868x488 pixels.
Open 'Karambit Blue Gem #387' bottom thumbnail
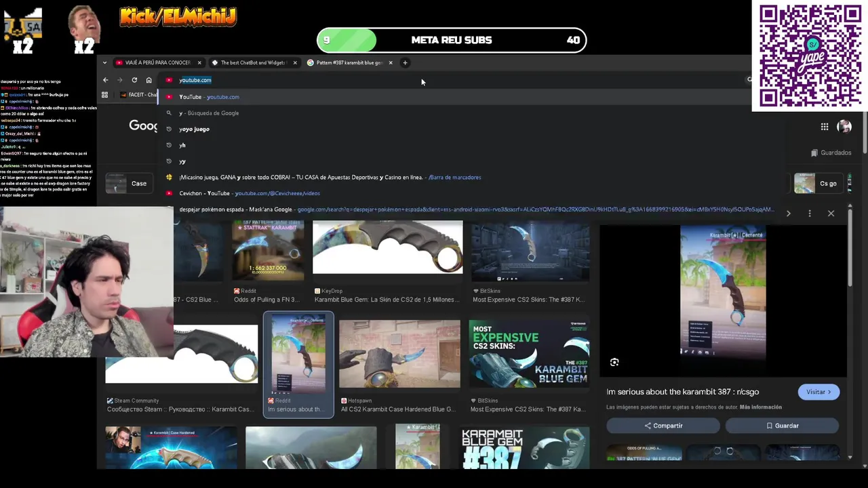(x=525, y=447)
